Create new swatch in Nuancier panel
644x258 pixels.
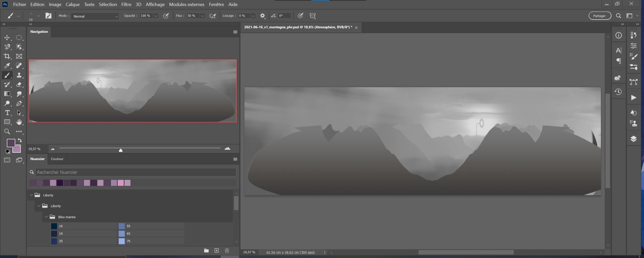point(217,251)
